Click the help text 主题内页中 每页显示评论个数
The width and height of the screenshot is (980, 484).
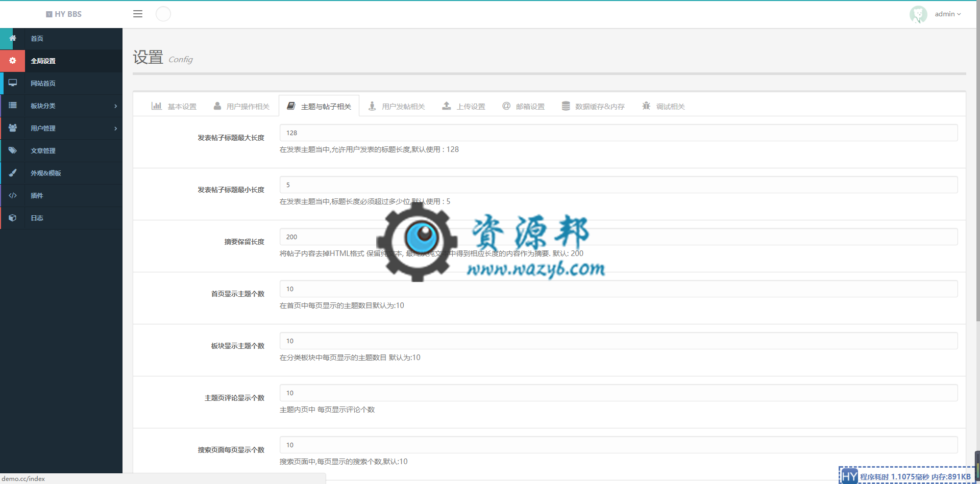pos(327,410)
